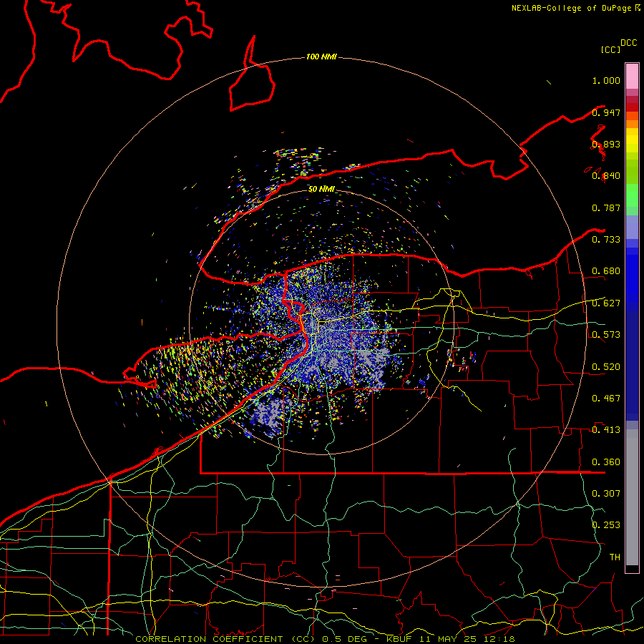This screenshot has width=644, height=644.
Task: Click the NEXLAB-College of DuPage label
Action: coord(571,8)
